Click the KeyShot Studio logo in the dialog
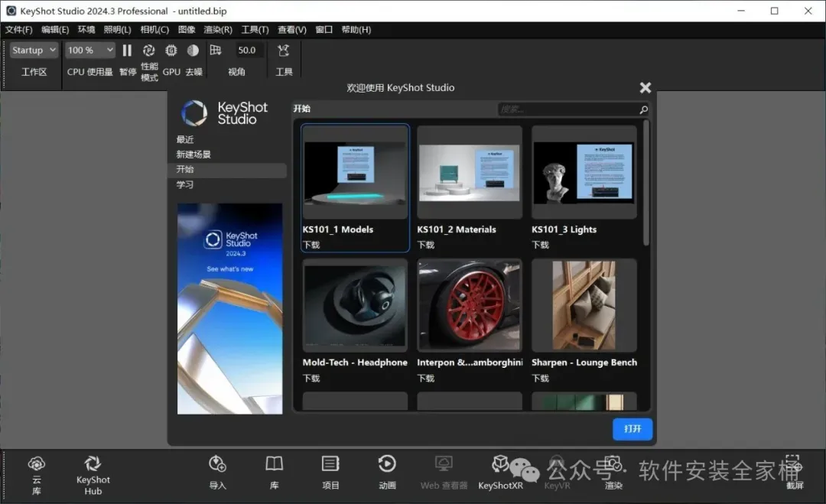Screen dimensions: 826x504 tap(224, 113)
